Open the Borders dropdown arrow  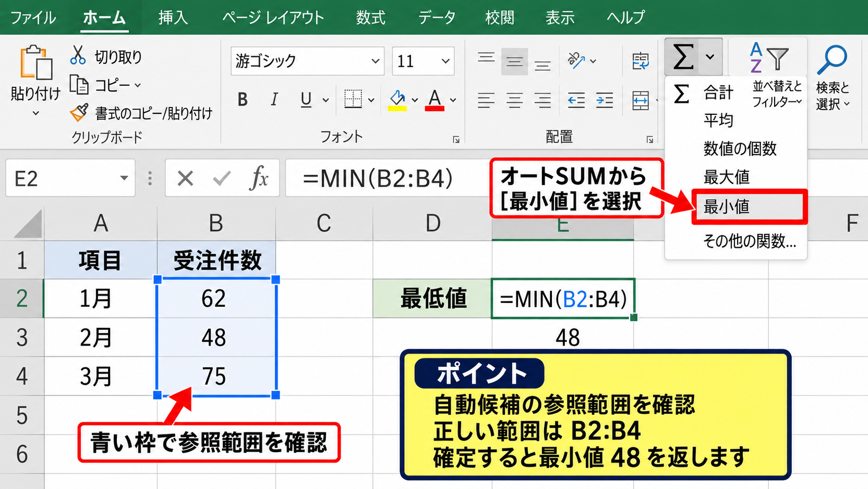tap(371, 100)
